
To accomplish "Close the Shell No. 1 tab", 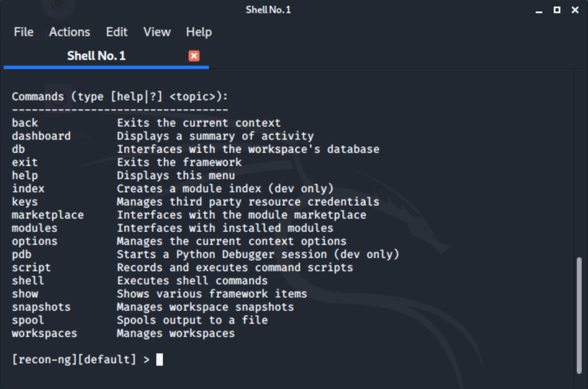I will (194, 56).
